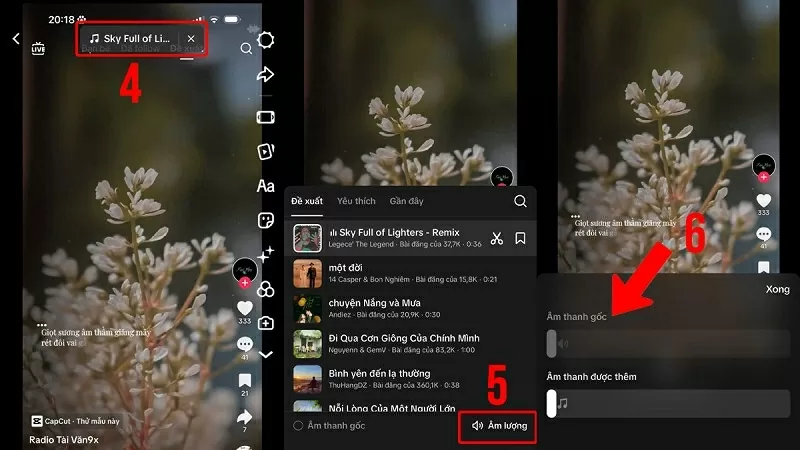Switch to the Yêu thích tab
Screen dimensions: 800x450
(356, 201)
